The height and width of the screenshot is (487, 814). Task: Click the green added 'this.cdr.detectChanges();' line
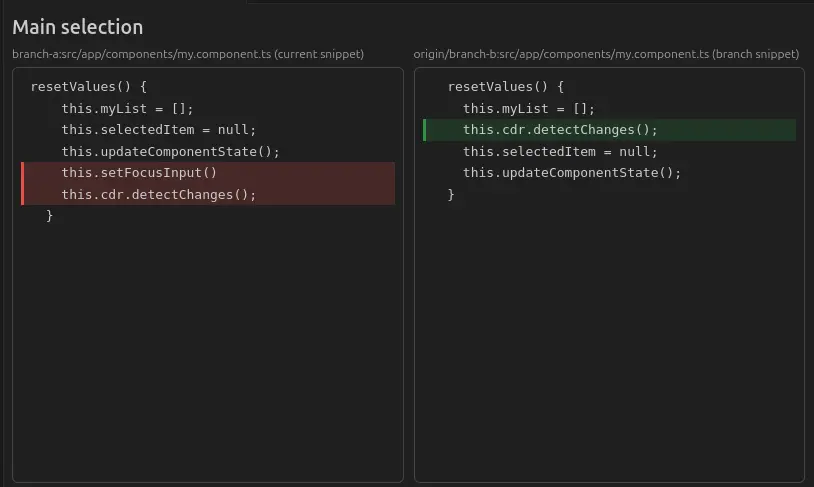point(609,130)
